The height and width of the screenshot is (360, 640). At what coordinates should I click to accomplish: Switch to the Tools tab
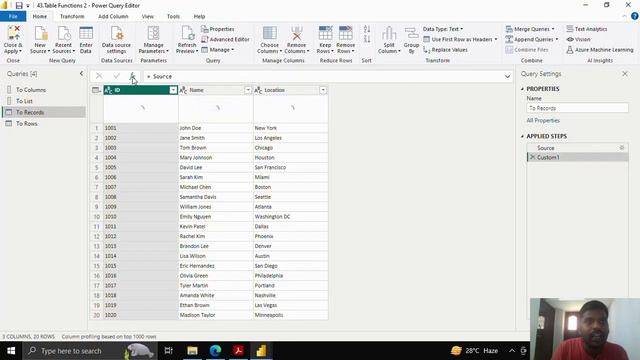(x=173, y=16)
